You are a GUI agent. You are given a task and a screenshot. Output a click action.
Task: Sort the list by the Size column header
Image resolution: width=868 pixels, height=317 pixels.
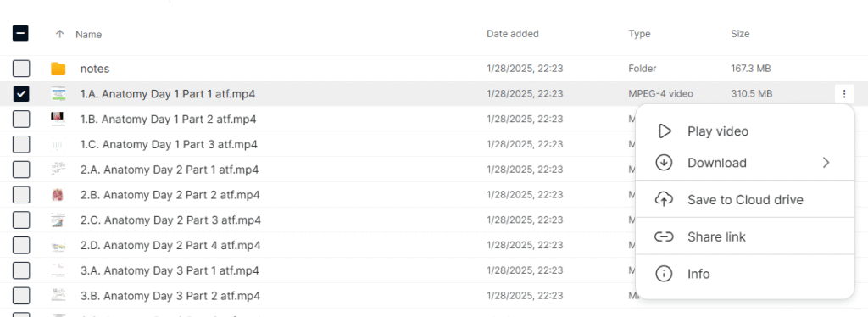point(740,34)
